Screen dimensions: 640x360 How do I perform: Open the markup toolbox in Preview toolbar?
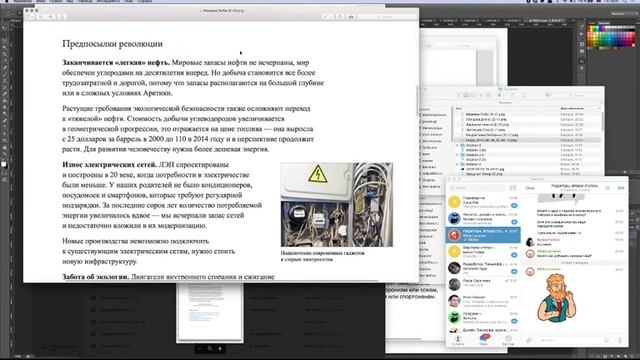click(x=351, y=16)
